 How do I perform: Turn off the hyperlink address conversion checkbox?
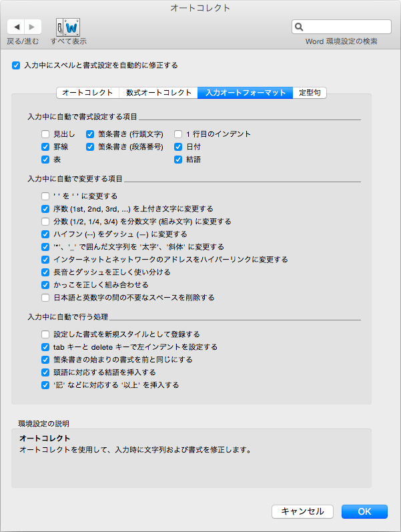click(45, 260)
